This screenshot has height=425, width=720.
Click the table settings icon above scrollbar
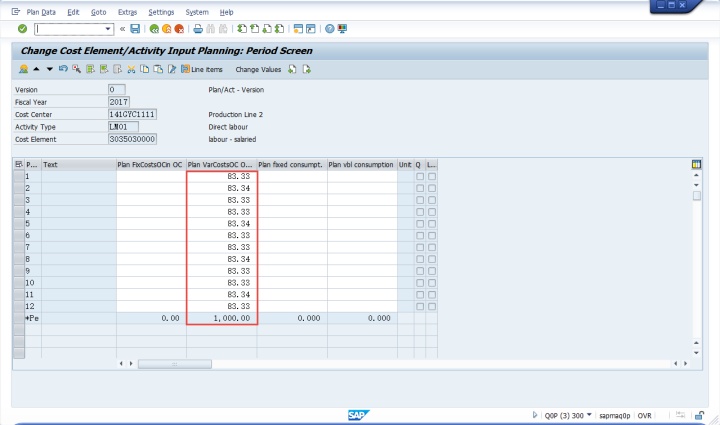(696, 164)
